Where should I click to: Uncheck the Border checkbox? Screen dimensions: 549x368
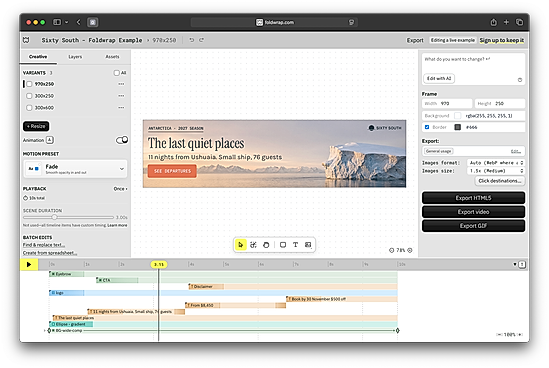click(427, 127)
